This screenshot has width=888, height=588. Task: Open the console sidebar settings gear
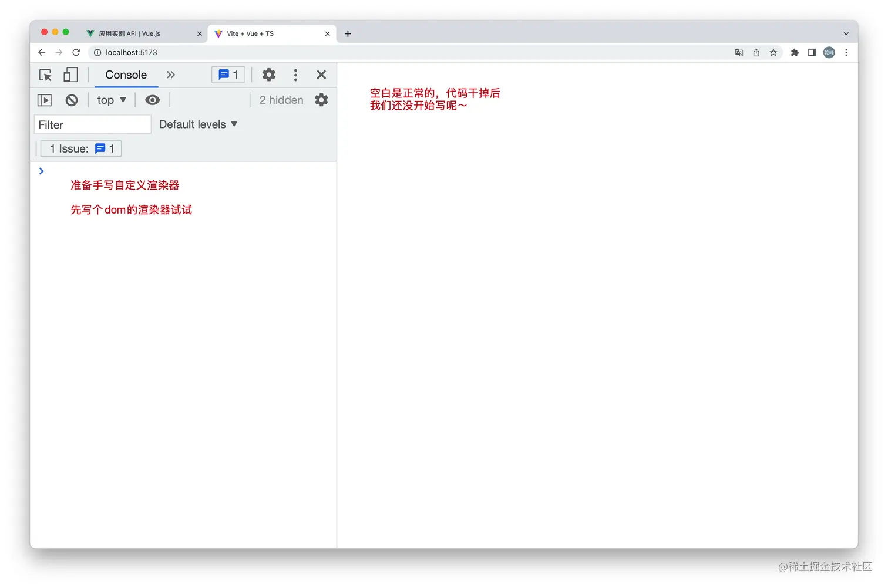(321, 100)
